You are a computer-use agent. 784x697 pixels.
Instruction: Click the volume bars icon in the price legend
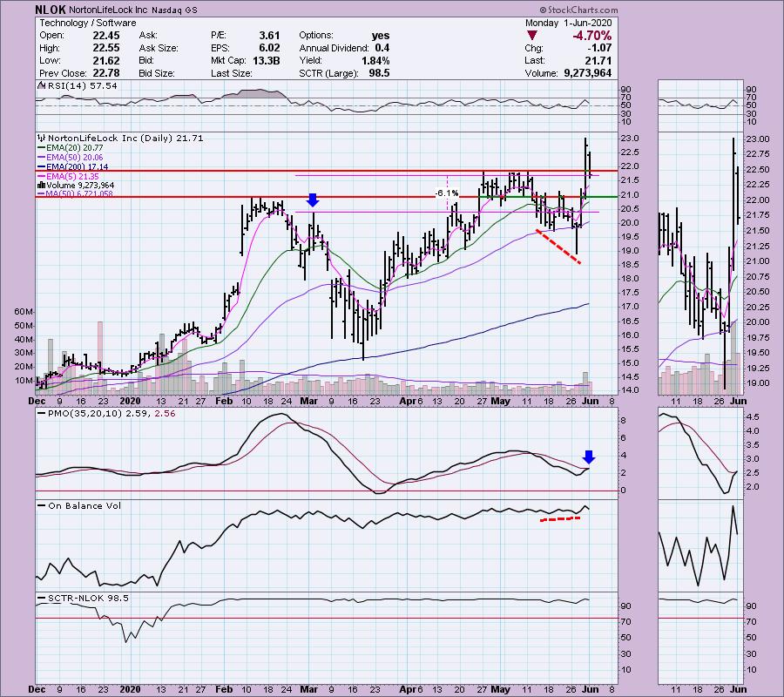click(x=42, y=185)
